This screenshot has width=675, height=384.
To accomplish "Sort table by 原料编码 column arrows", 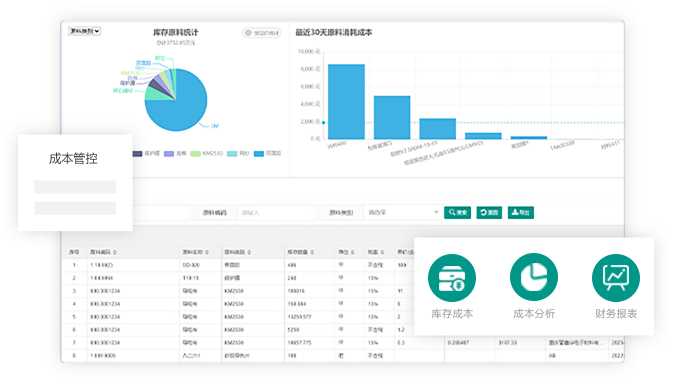I will click(115, 252).
